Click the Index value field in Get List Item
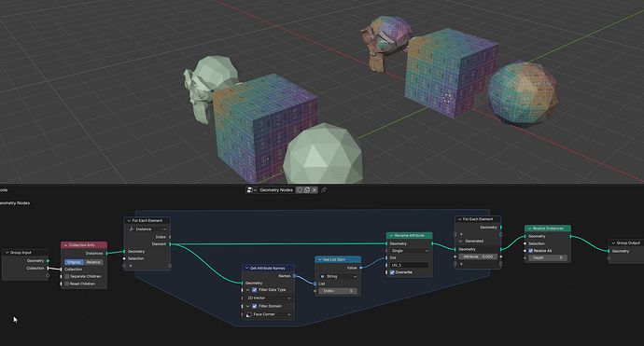This screenshot has width=644, height=346. pos(338,291)
